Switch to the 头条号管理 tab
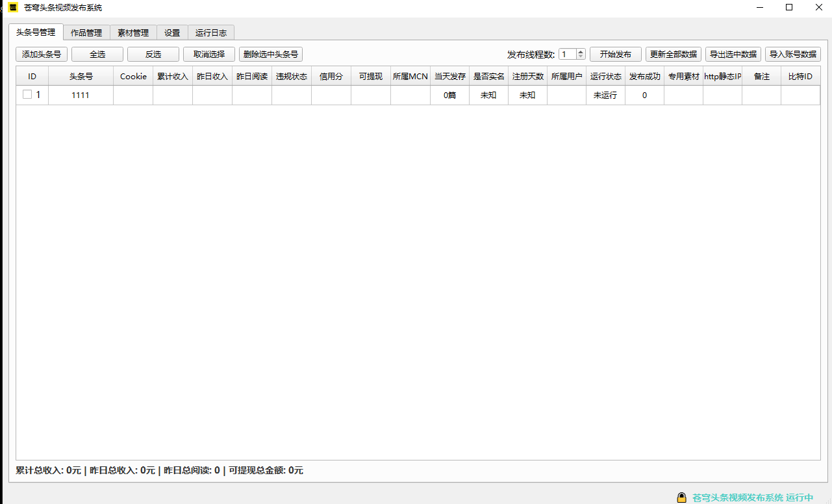The width and height of the screenshot is (832, 504). 36,32
